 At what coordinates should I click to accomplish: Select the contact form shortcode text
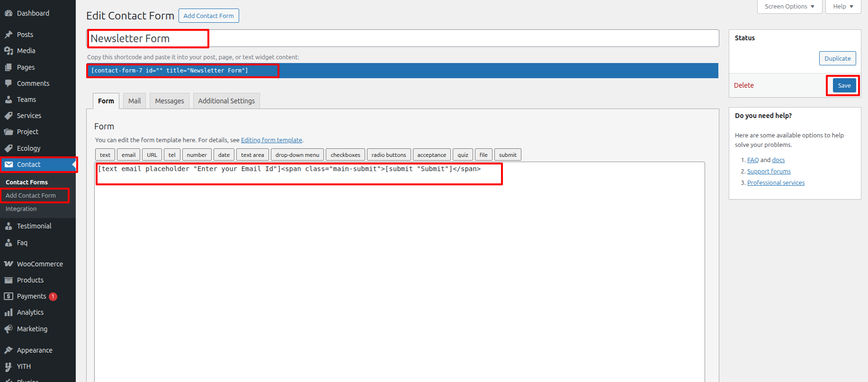pyautogui.click(x=170, y=71)
